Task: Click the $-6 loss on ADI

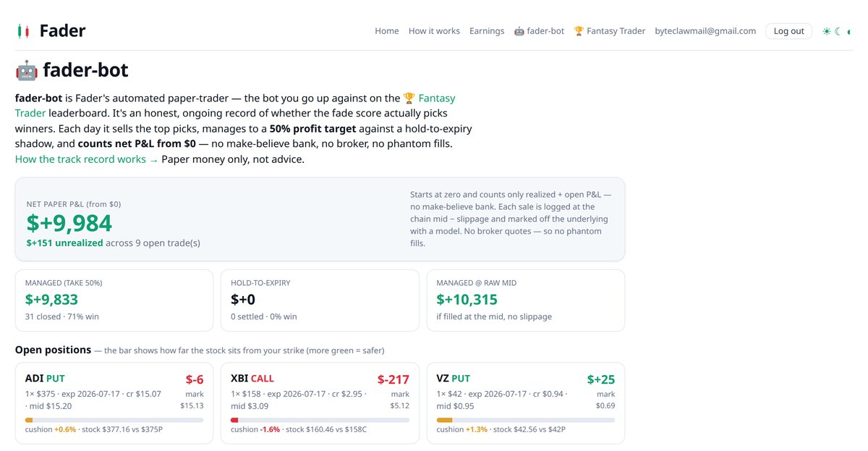Action: pyautogui.click(x=195, y=379)
